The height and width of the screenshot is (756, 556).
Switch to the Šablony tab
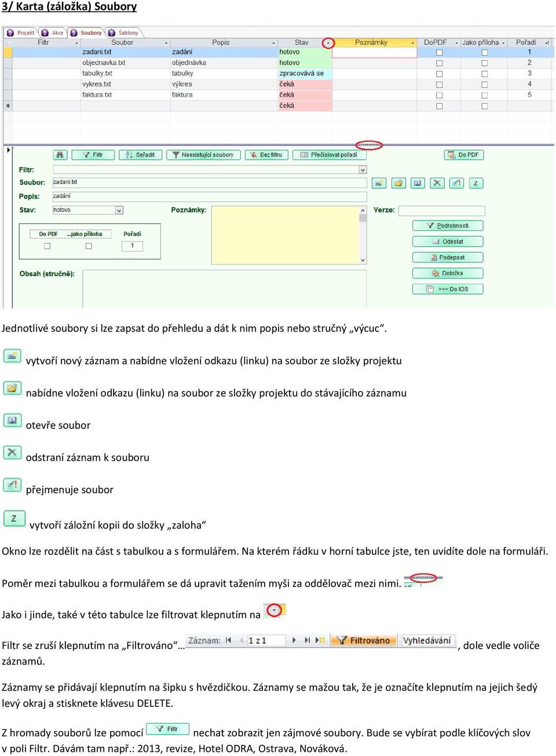point(123,33)
